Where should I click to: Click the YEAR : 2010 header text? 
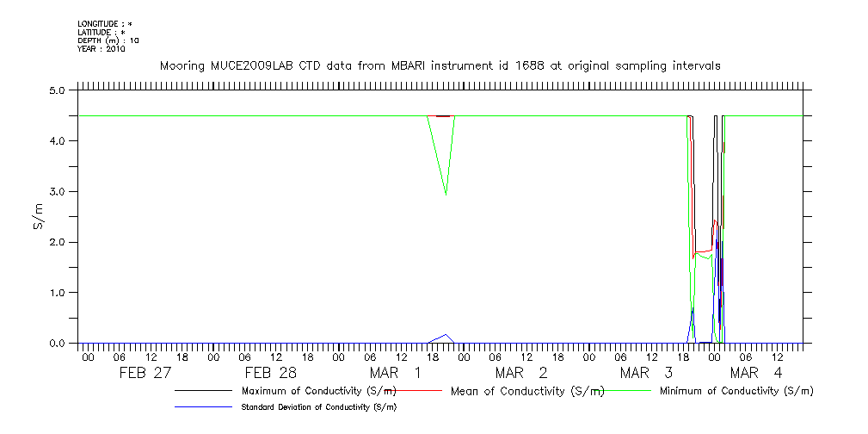102,49
